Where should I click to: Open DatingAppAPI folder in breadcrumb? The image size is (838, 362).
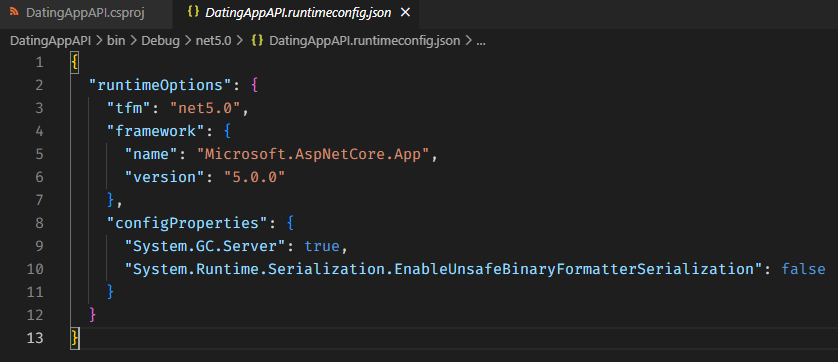click(x=50, y=41)
